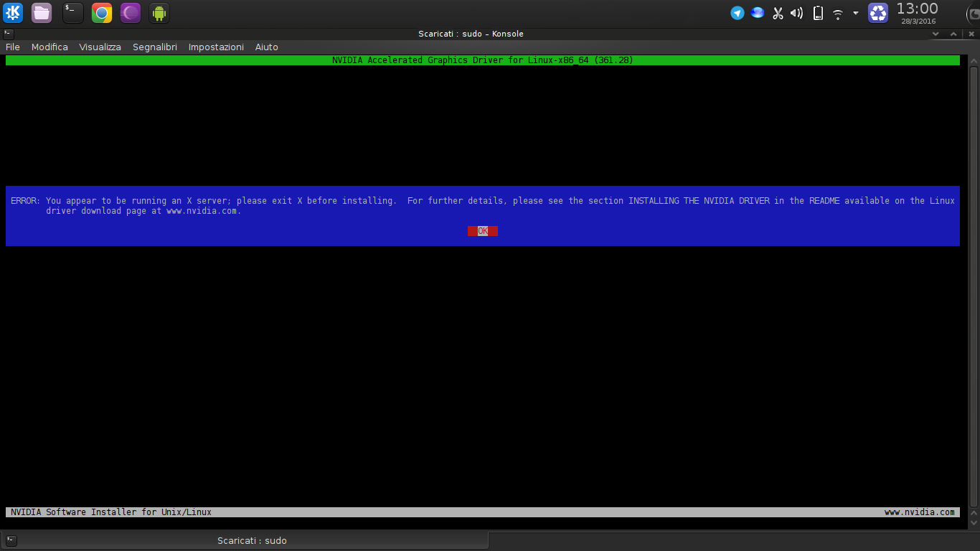Open the KDE application launcher
The image size is (980, 551).
[x=13, y=13]
